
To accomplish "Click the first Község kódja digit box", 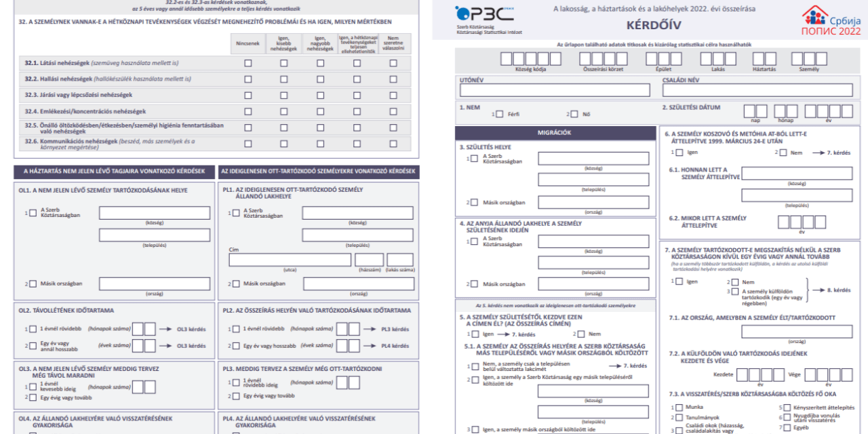I will pos(507,59).
